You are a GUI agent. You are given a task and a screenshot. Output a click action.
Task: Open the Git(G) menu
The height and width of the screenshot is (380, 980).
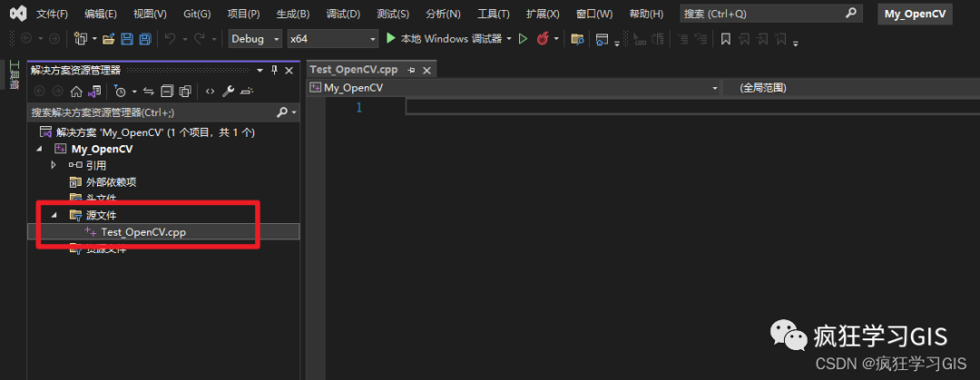(197, 14)
